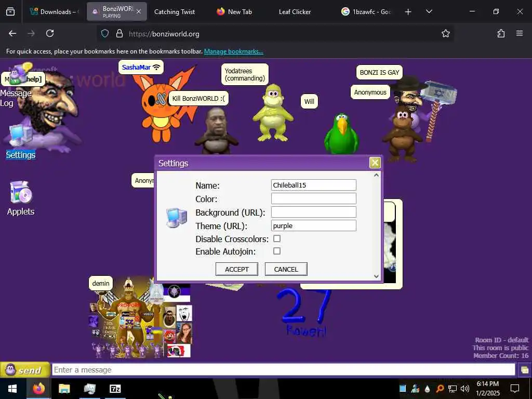532x399 pixels.
Task: Open the extensions puzzle icon
Action: pyautogui.click(x=501, y=33)
